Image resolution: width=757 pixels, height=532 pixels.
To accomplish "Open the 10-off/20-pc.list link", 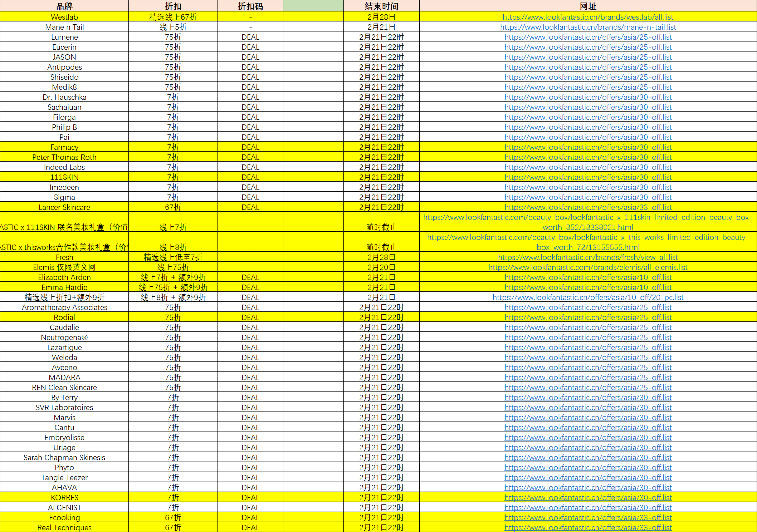I will pos(588,297).
